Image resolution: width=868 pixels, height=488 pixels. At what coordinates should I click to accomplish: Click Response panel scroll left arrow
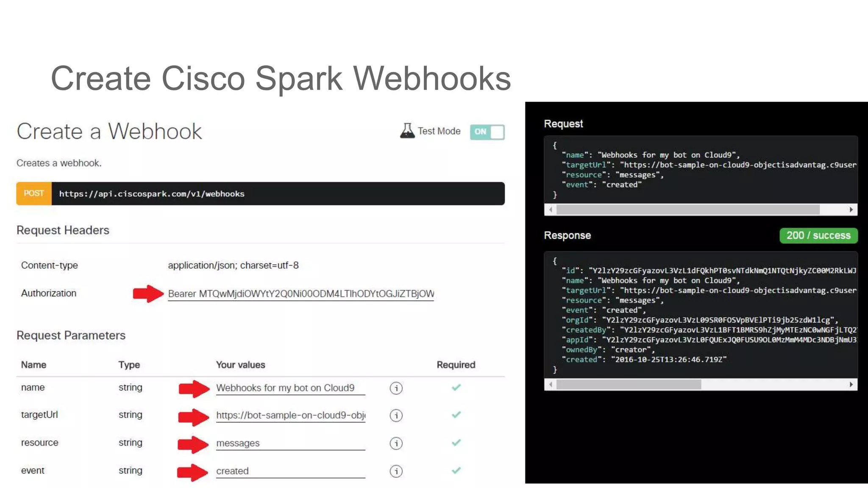pyautogui.click(x=551, y=385)
